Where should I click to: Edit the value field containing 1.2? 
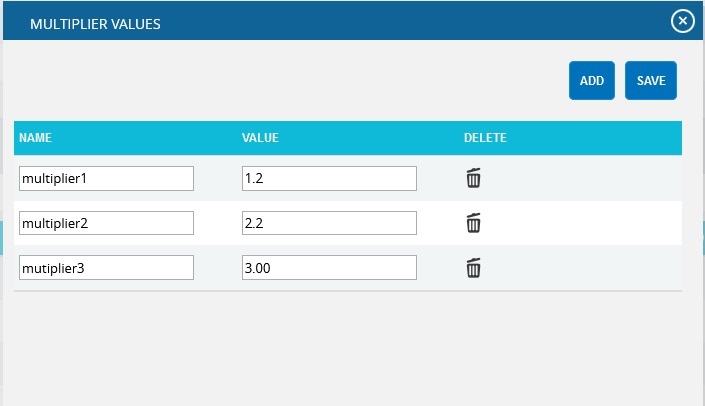pyautogui.click(x=329, y=178)
